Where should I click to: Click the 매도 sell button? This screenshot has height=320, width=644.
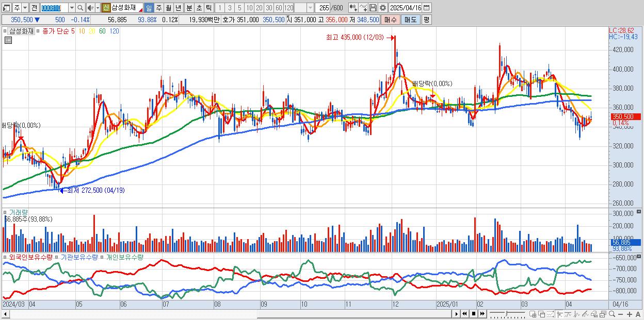(410, 20)
